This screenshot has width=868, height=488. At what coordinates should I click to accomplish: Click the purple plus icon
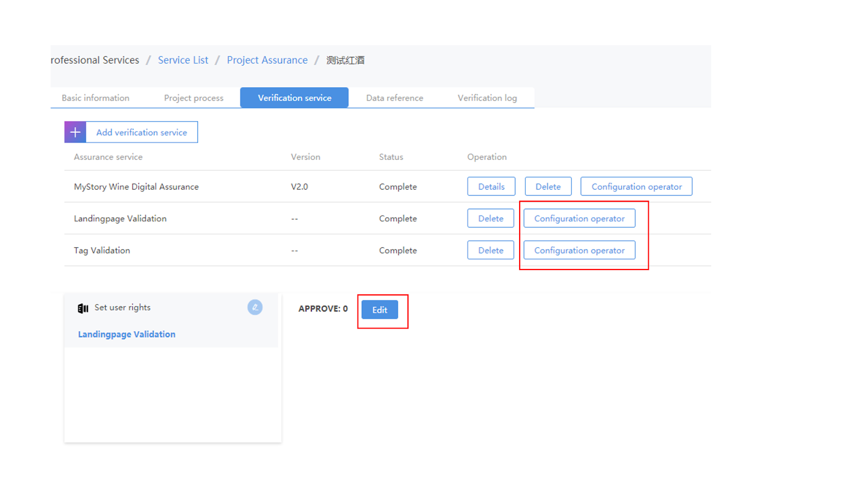click(75, 132)
